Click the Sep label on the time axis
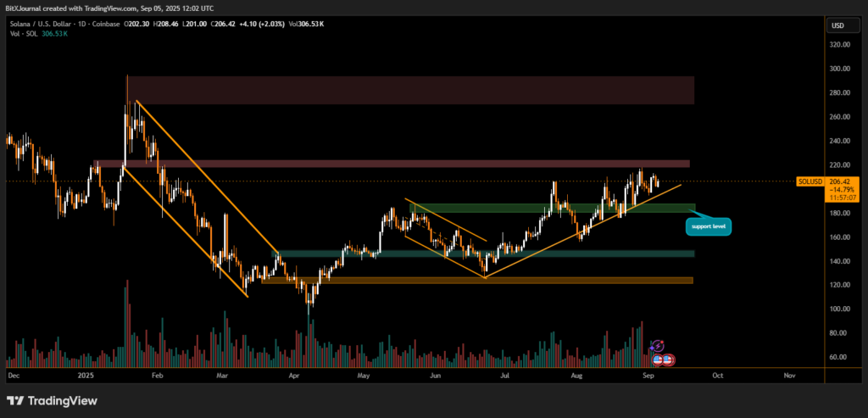 pos(648,374)
